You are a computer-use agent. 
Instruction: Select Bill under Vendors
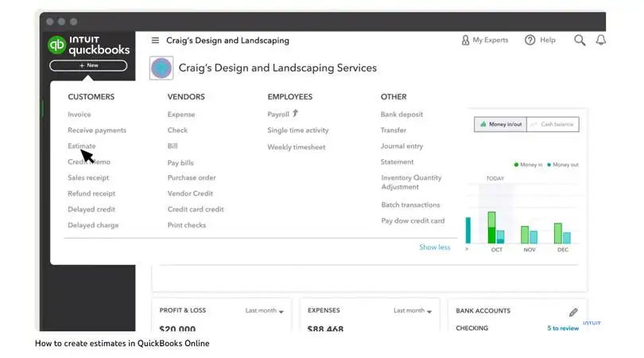pos(173,146)
